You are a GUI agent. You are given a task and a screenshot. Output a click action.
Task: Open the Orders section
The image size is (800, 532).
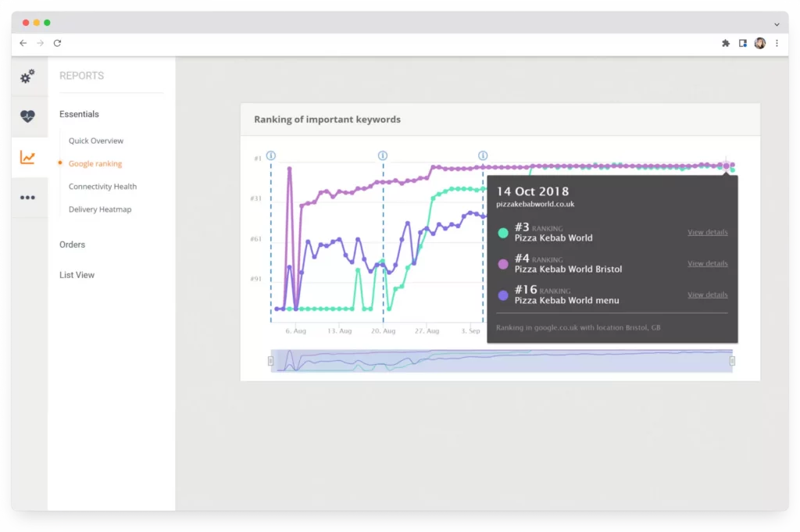point(72,245)
